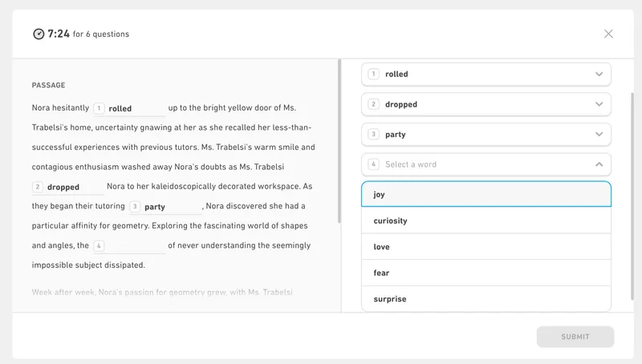Choose 'surprise' as the answer
Image resolution: width=642 pixels, height=364 pixels.
tap(486, 299)
